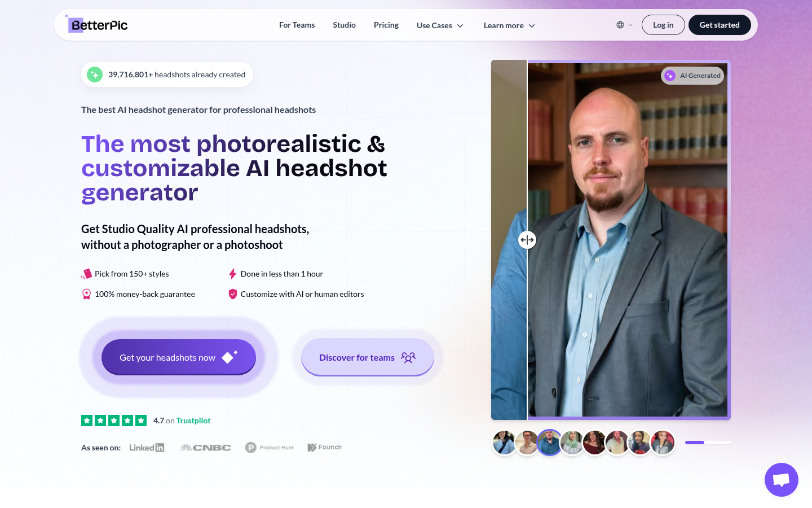Click the lightning bolt icon

click(232, 274)
